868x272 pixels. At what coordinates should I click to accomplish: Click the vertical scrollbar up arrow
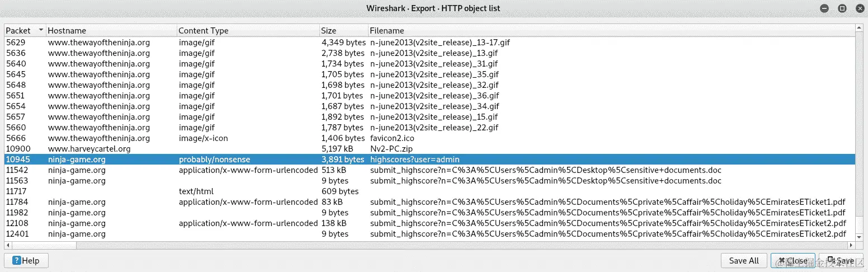pos(860,29)
